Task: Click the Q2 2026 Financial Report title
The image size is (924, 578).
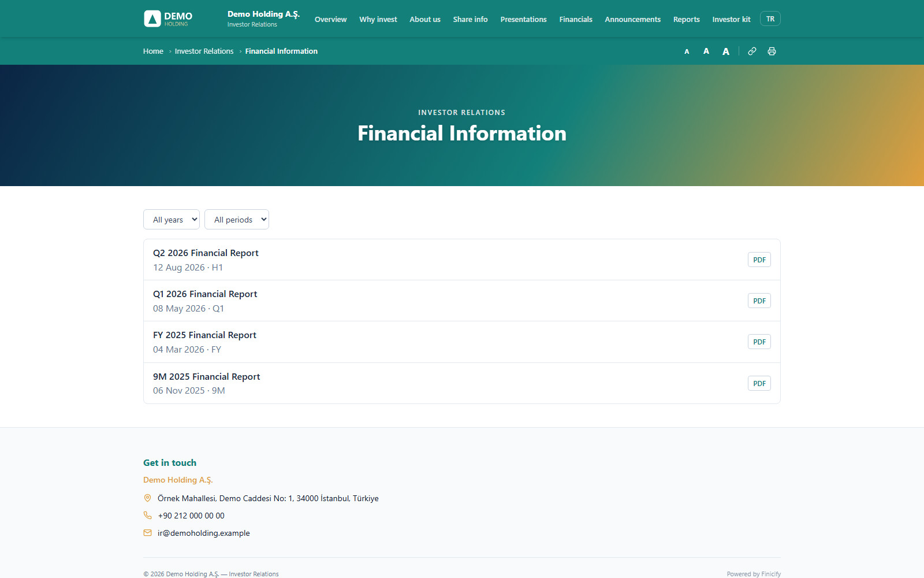Action: pos(206,253)
